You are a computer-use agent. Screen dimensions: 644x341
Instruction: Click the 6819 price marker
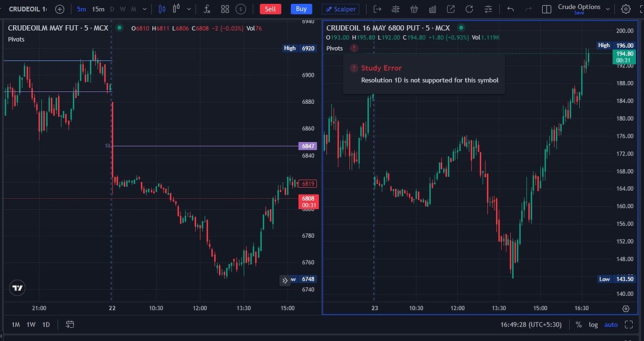coord(308,184)
